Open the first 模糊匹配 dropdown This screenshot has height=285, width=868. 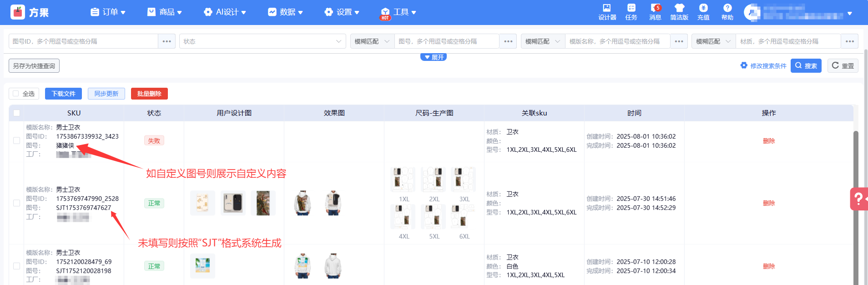372,41
